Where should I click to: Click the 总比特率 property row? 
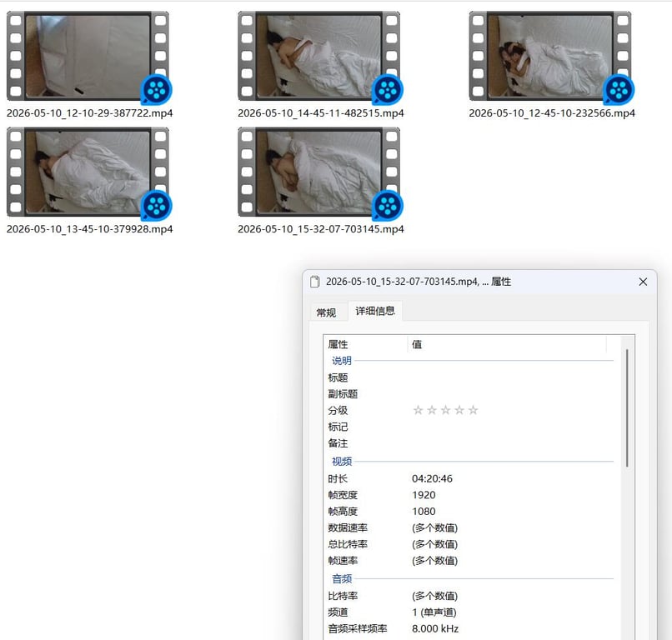tap(470, 544)
